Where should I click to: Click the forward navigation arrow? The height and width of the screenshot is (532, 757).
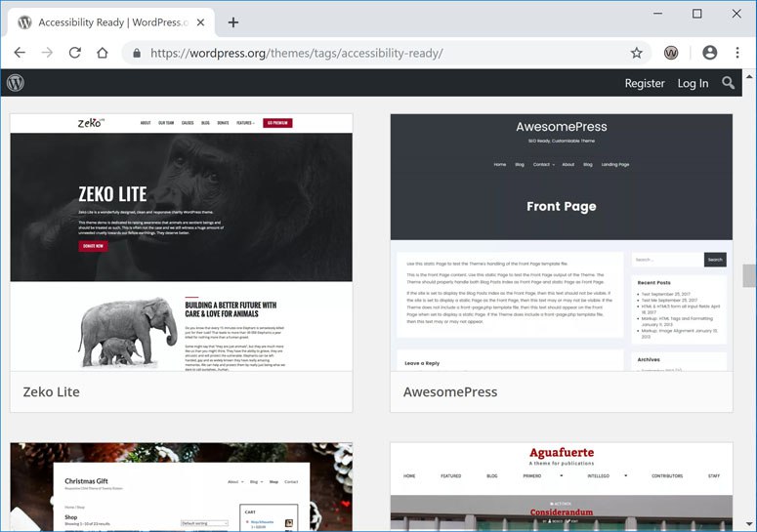coord(47,53)
